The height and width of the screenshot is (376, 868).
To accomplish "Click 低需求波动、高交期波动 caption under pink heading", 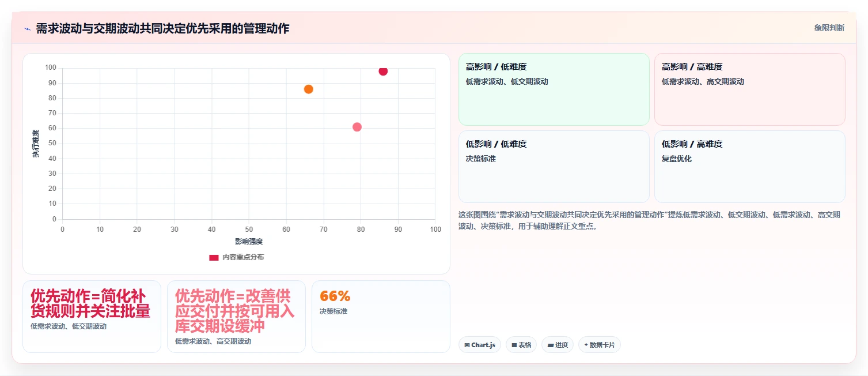I will [x=213, y=341].
